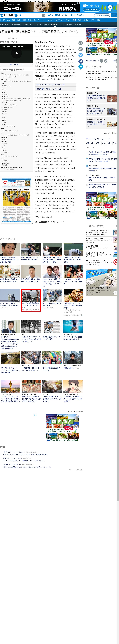119x644 pixels.
Task: Open Mainichi's Twitter account icon in sidebar
Action: coord(106,61)
